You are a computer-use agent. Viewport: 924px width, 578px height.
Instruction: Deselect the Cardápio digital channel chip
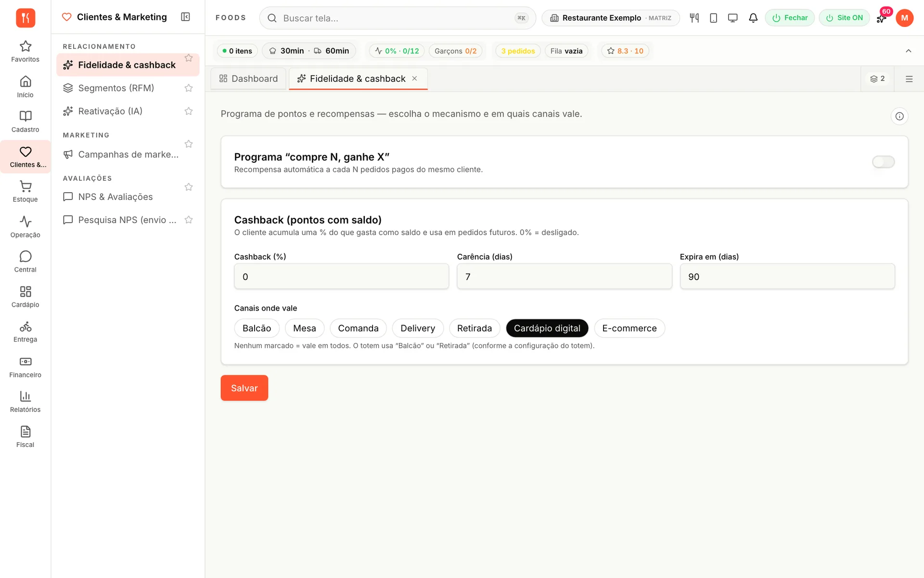547,328
